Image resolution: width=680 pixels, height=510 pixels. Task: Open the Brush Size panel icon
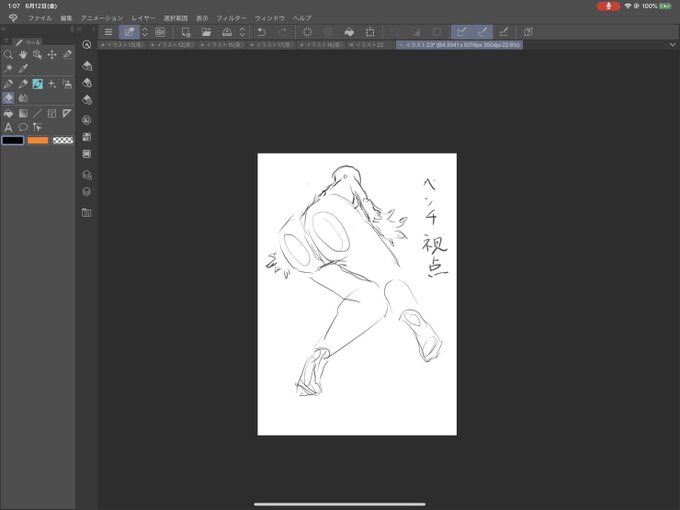[x=87, y=100]
